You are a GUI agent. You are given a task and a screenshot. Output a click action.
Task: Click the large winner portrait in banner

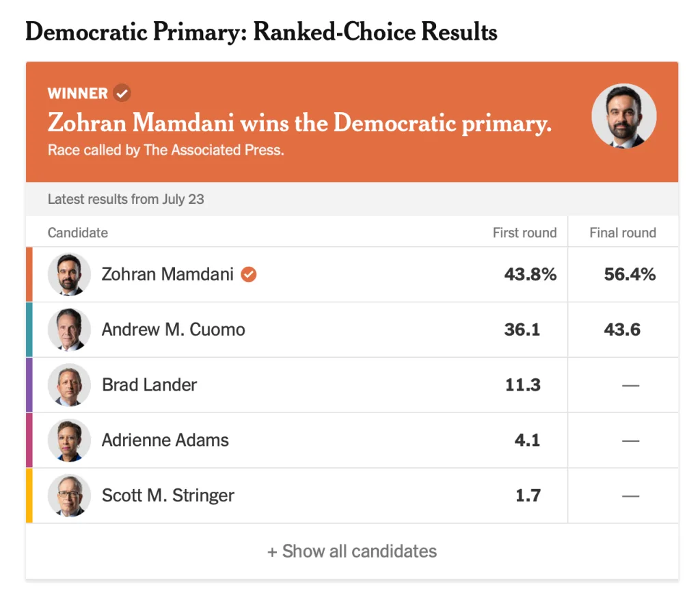(x=623, y=116)
